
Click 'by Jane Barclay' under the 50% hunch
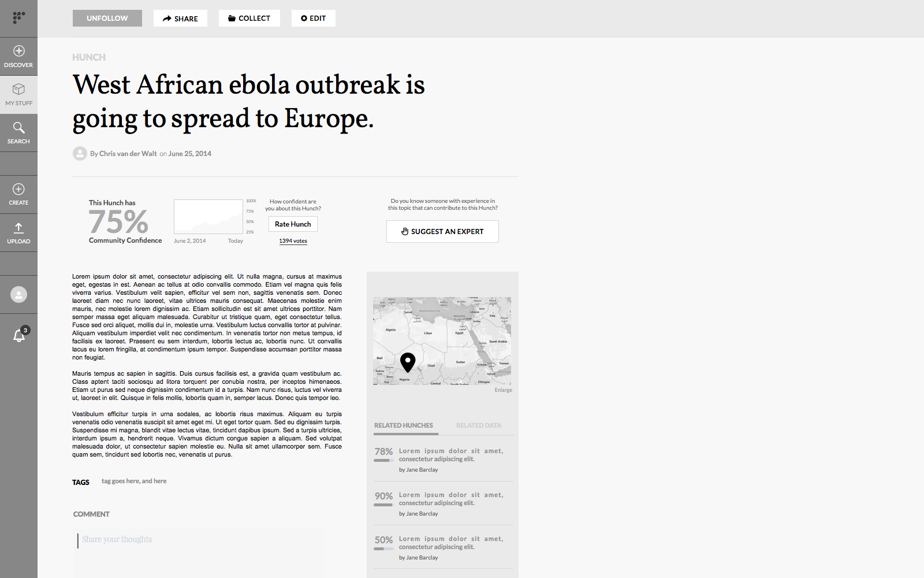(x=418, y=558)
